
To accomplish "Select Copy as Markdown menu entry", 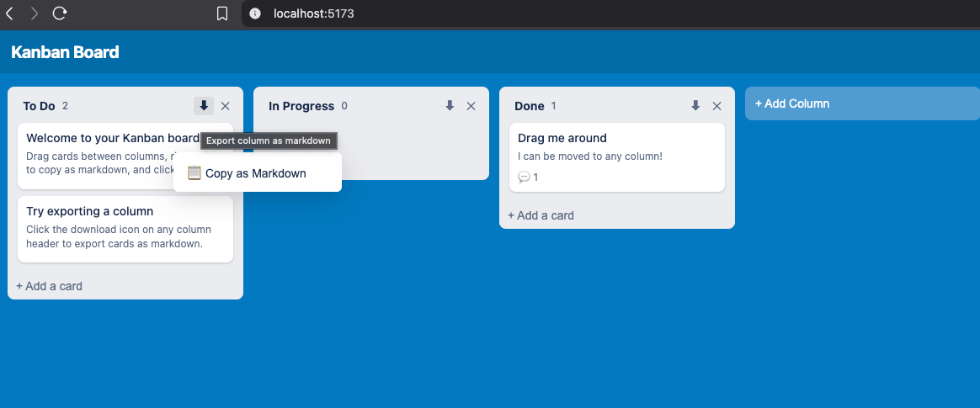I will click(256, 173).
